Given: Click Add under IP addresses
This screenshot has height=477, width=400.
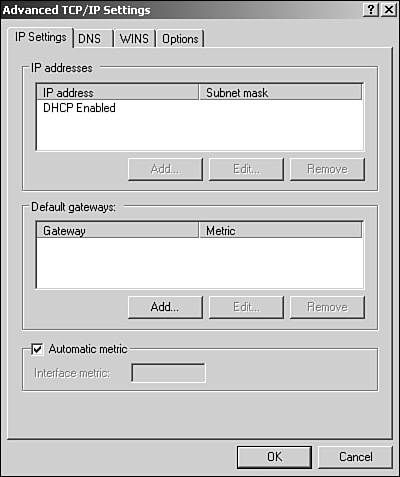Looking at the screenshot, I should pos(165,169).
